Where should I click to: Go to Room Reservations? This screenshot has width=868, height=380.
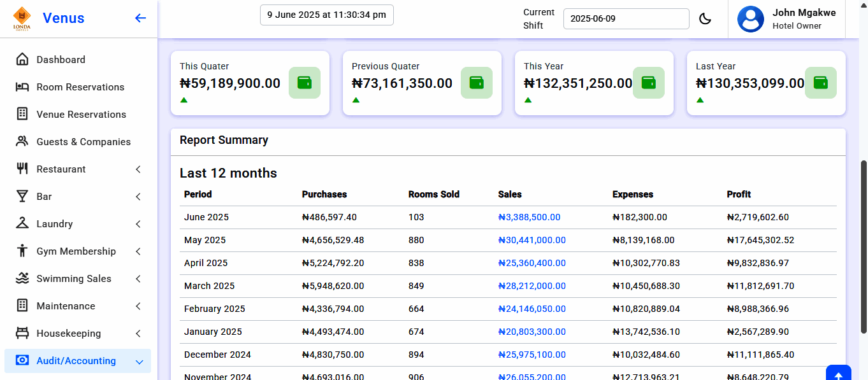80,87
